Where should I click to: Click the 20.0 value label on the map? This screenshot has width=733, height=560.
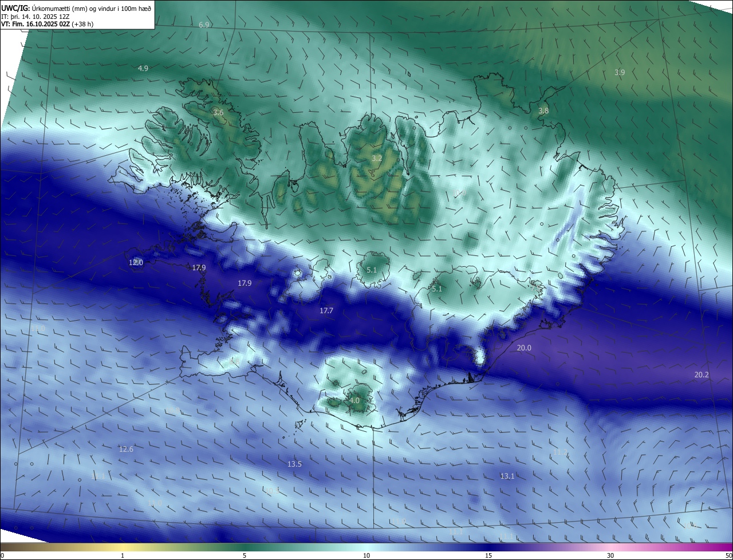pos(524,348)
